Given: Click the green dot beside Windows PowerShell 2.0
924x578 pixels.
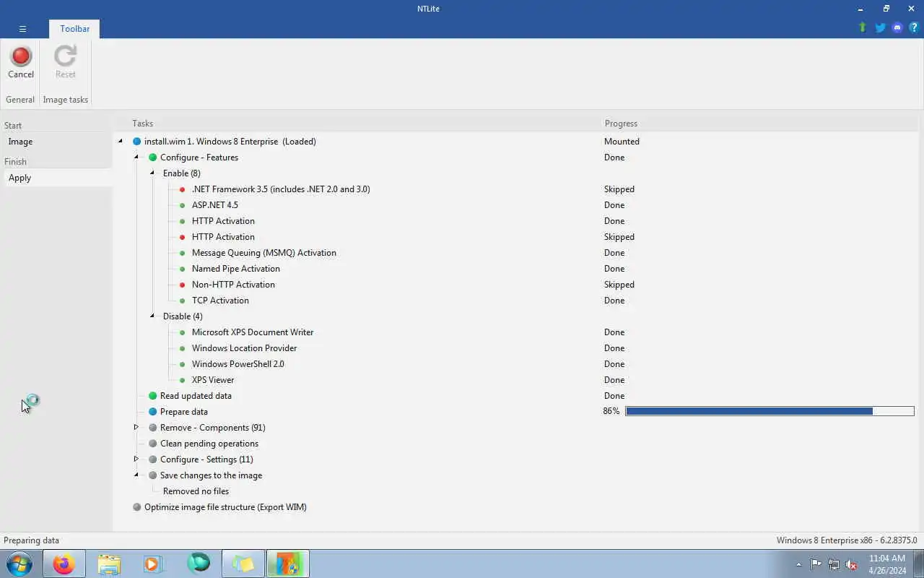Looking at the screenshot, I should click(x=182, y=364).
